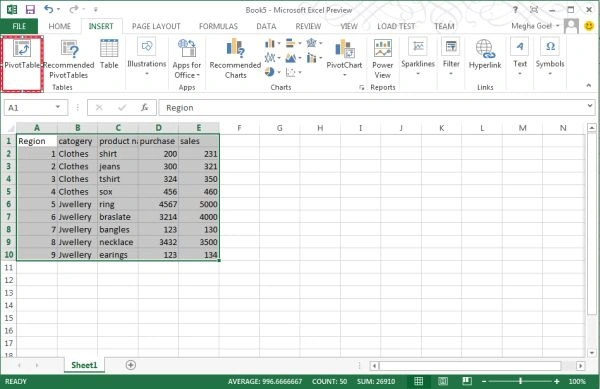Switch to the Sheet1 tab
Viewport: 600px width, 389px height.
pyautogui.click(x=84, y=365)
